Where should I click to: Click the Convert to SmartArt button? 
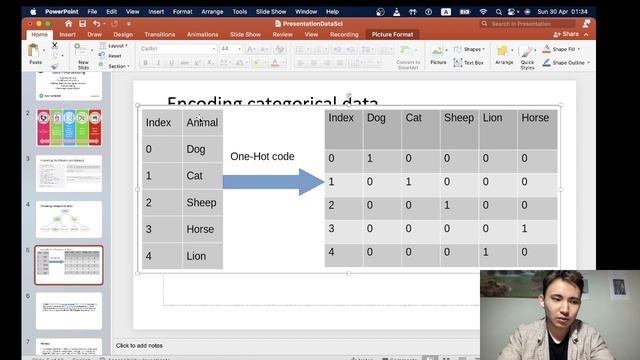pos(408,56)
